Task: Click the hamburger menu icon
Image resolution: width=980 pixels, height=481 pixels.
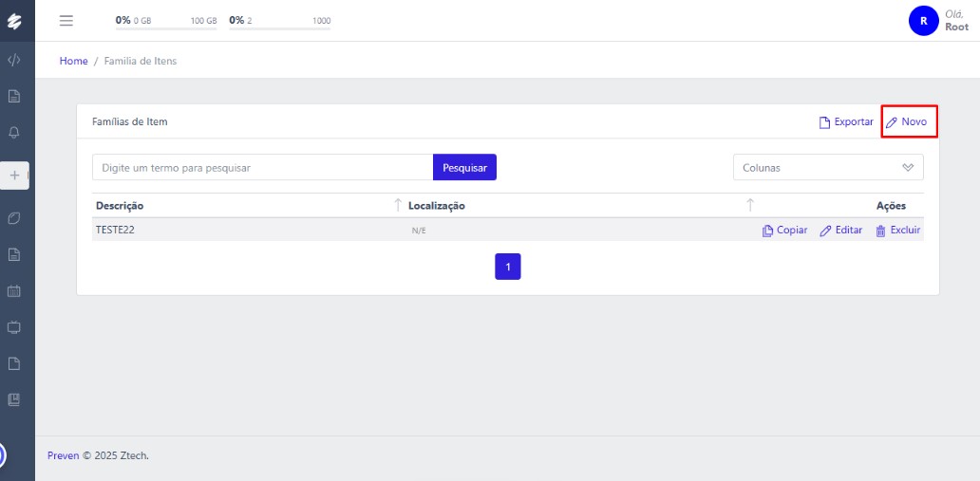Action: pos(66,20)
